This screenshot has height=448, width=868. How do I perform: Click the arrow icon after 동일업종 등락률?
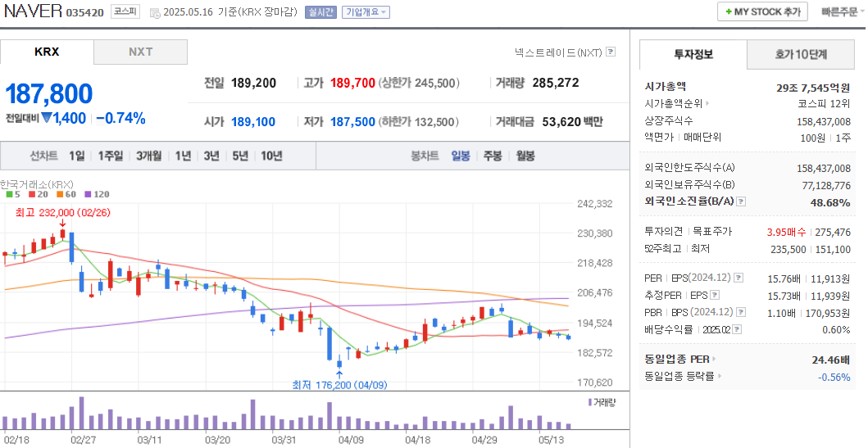click(720, 376)
